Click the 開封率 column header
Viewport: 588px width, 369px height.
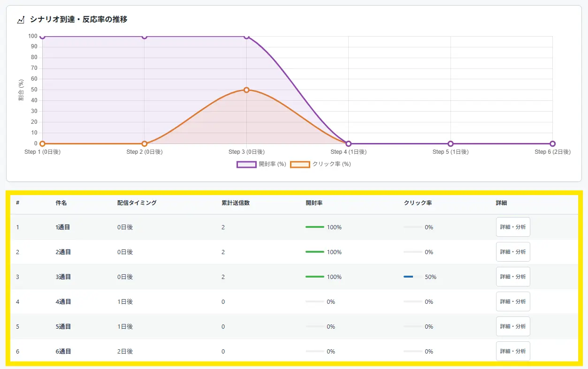(314, 203)
